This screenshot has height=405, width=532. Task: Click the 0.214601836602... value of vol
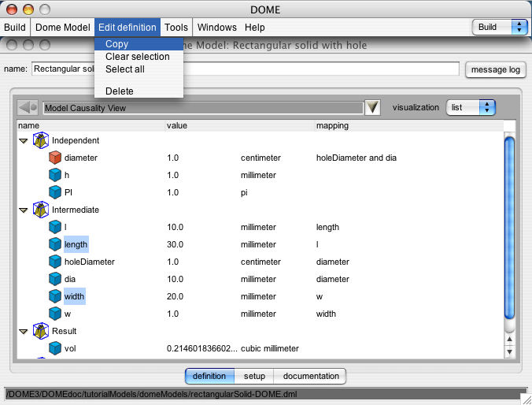click(202, 348)
